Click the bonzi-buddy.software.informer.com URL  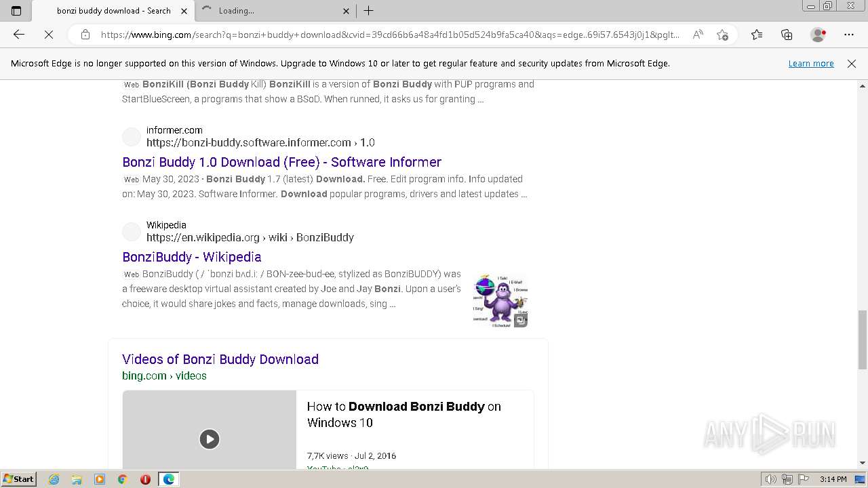click(x=260, y=142)
